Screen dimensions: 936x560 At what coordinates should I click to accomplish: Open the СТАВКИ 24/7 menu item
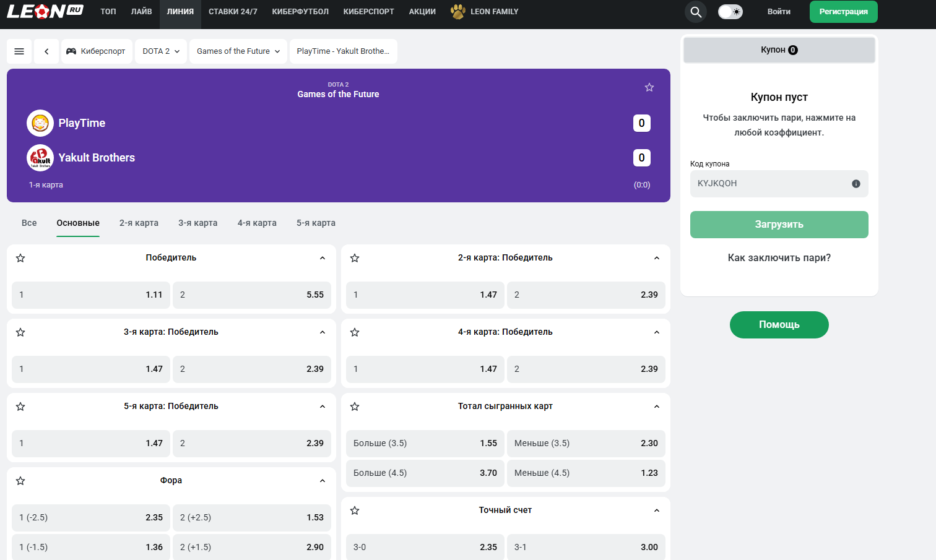(233, 12)
